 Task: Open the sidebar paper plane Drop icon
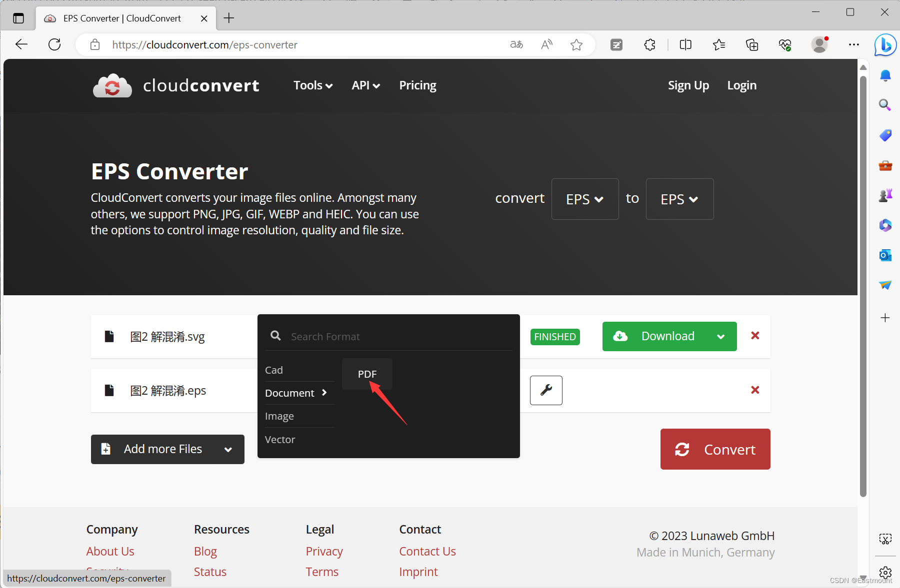click(885, 285)
